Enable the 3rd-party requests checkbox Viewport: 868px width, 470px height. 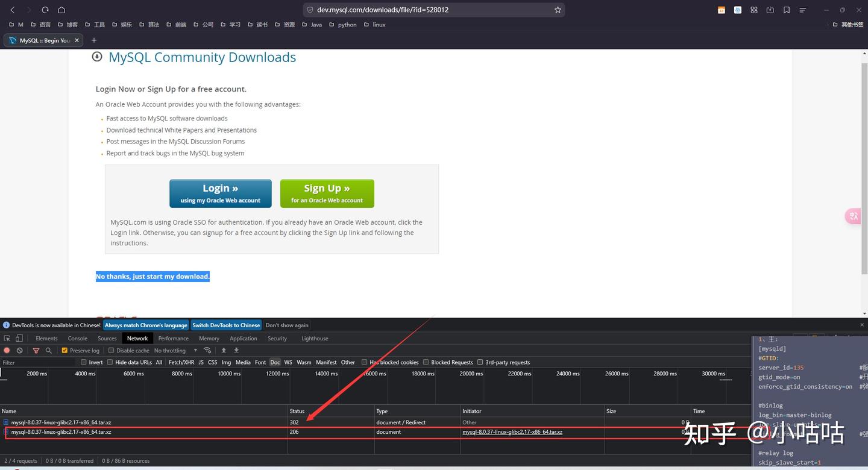tap(480, 362)
